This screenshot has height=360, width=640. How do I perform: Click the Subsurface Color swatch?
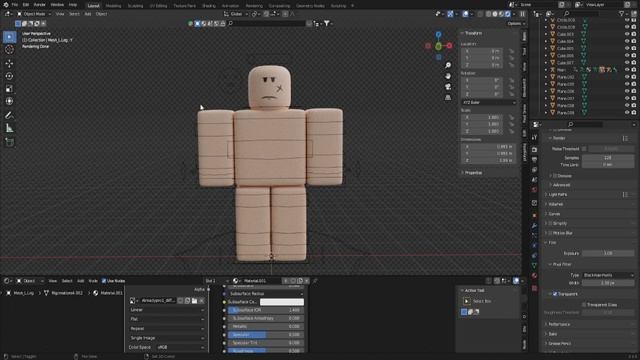(282, 302)
